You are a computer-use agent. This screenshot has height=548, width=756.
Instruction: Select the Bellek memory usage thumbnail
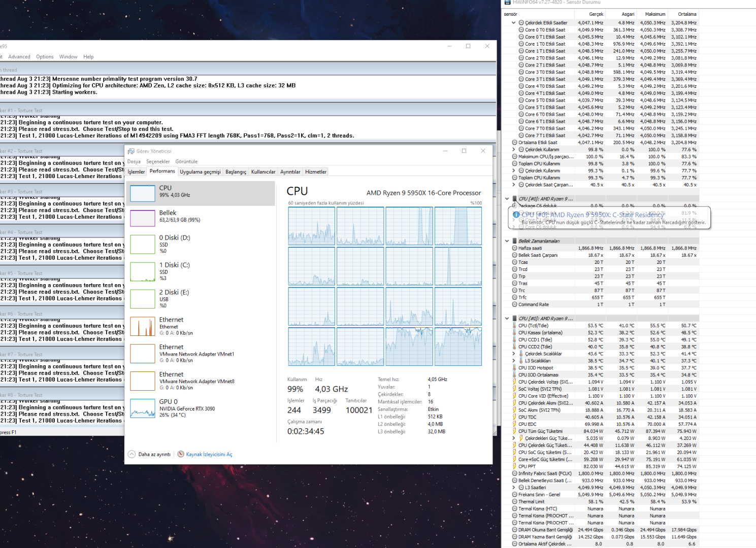143,218
